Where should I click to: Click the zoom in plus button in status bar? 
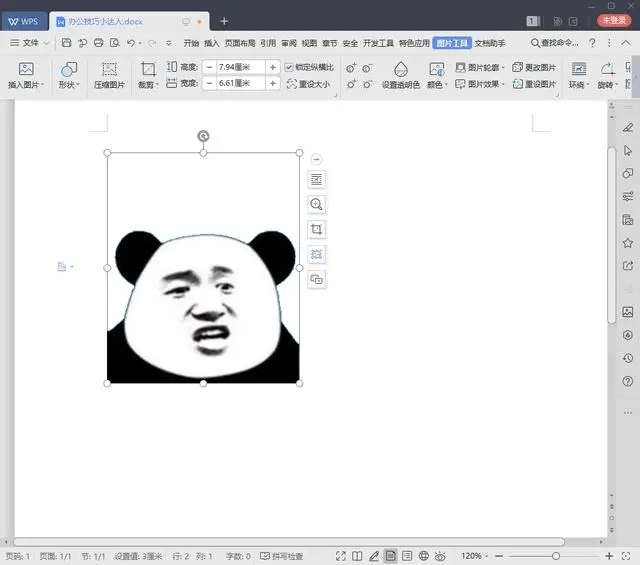pos(609,556)
